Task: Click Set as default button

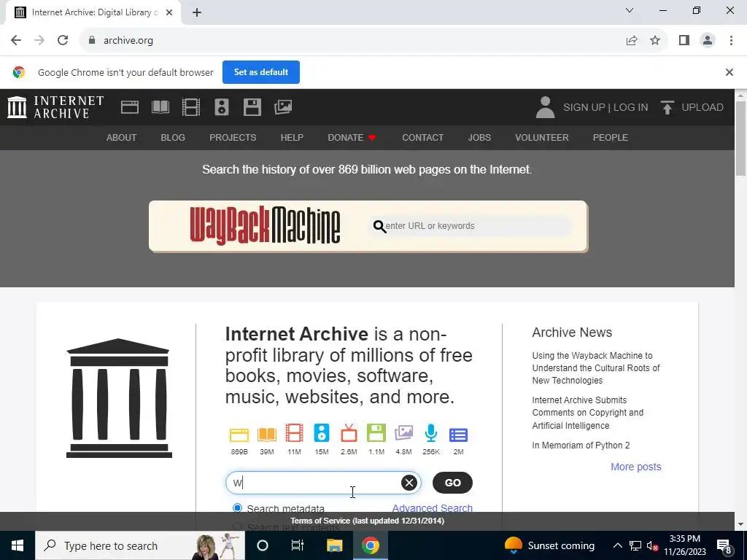Action: point(261,72)
